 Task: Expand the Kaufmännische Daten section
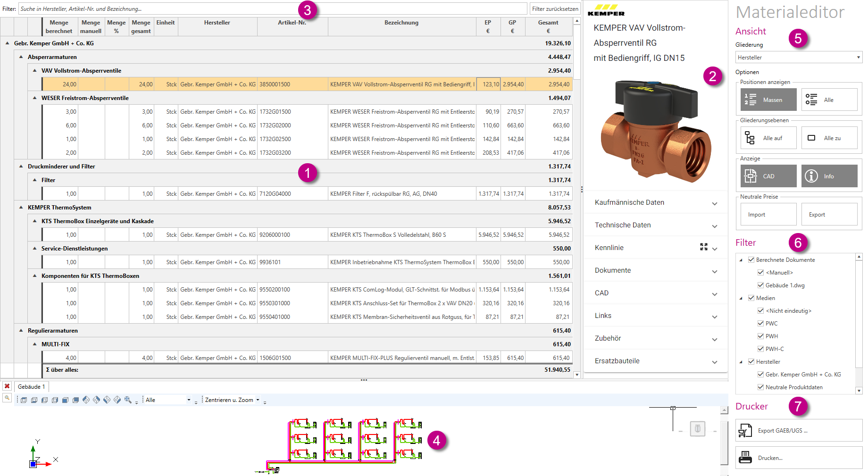(656, 202)
